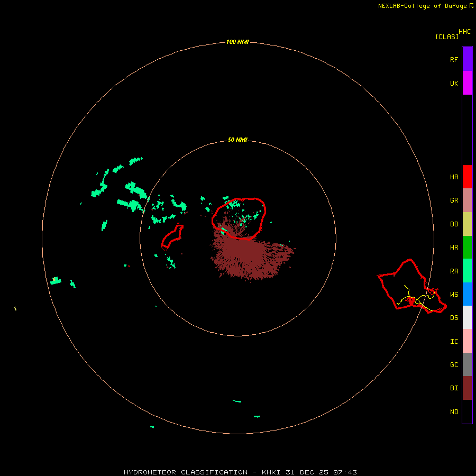Image resolution: width=476 pixels, height=476 pixels.
Task: Click the HR dark green legend swatch
Action: (x=467, y=248)
